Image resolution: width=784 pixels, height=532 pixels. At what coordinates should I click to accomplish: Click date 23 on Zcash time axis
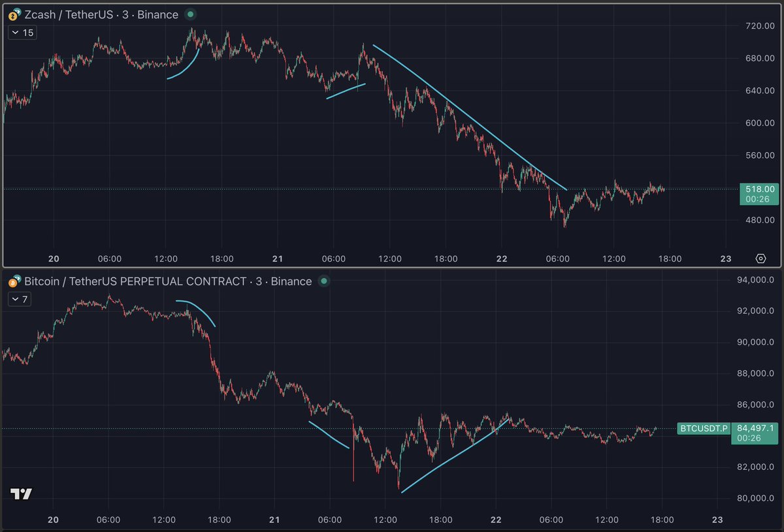725,258
